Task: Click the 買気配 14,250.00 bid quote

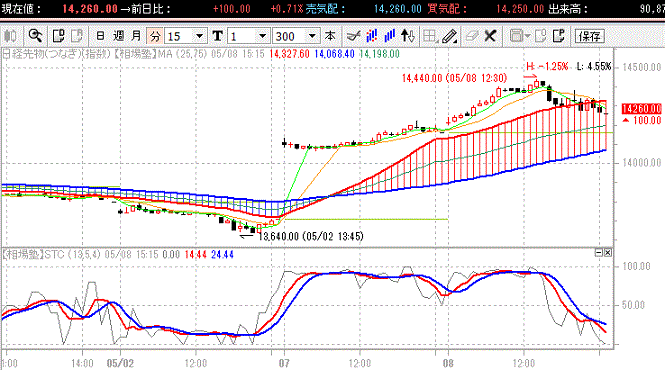Action: click(x=520, y=9)
